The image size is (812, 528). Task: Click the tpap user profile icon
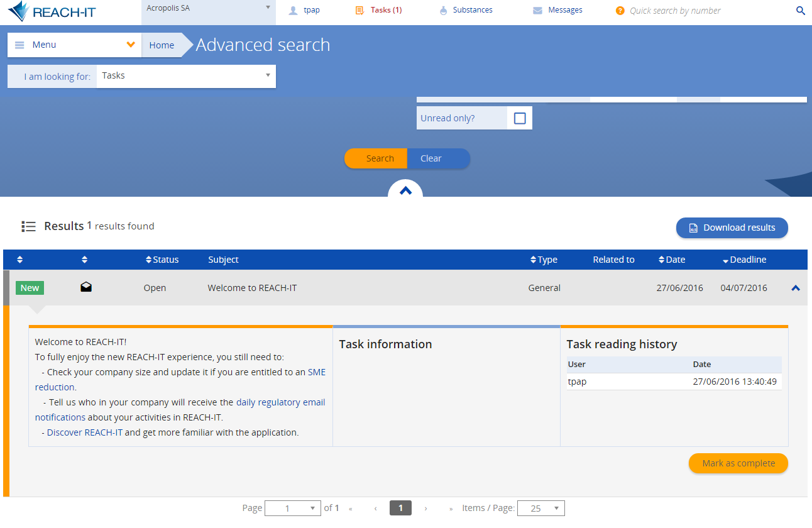coord(293,10)
